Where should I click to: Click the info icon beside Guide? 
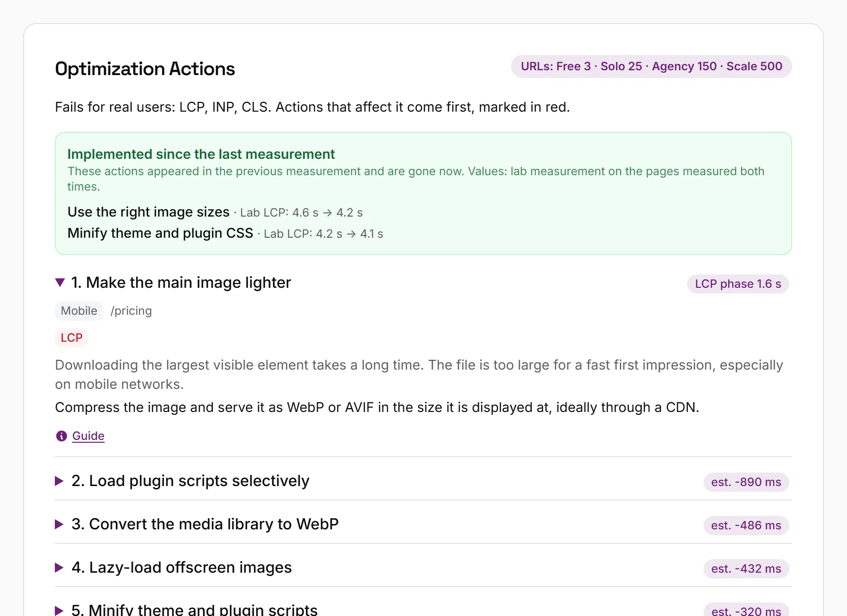tap(62, 436)
